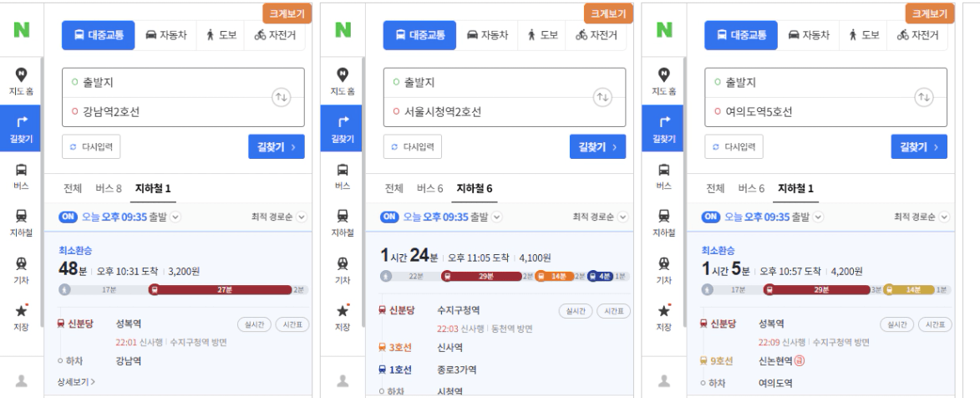Open 기차 section in third panel sidebar
This screenshot has height=398, width=980.
[663, 270]
